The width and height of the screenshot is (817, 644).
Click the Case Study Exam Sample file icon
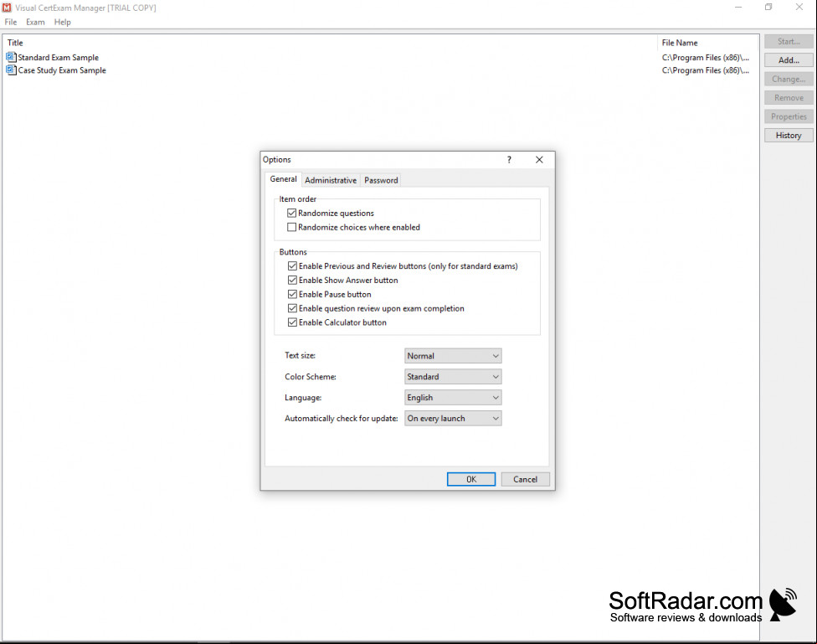(11, 70)
